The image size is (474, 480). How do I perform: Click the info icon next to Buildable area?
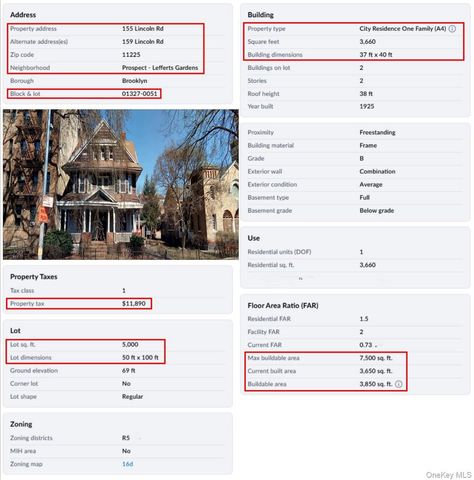tap(399, 384)
